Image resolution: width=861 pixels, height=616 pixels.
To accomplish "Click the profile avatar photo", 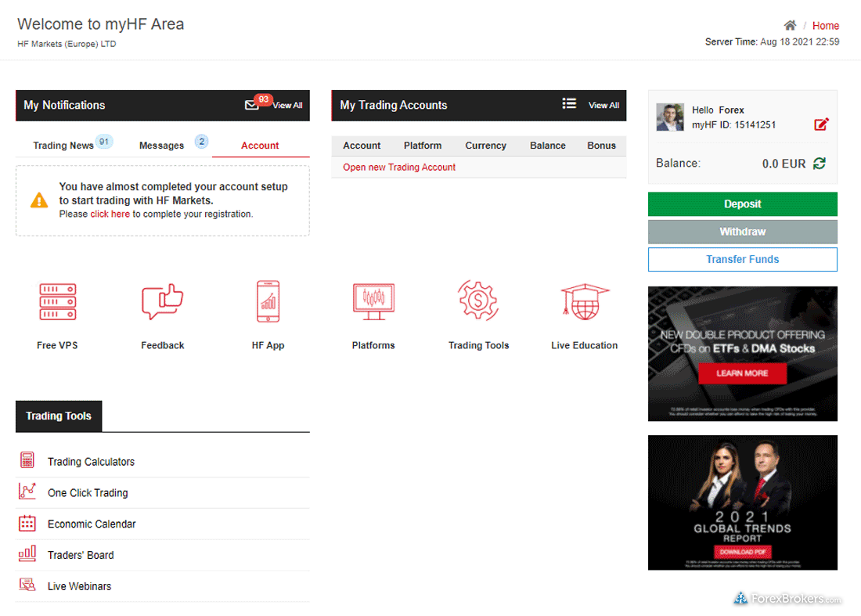I will (x=670, y=117).
